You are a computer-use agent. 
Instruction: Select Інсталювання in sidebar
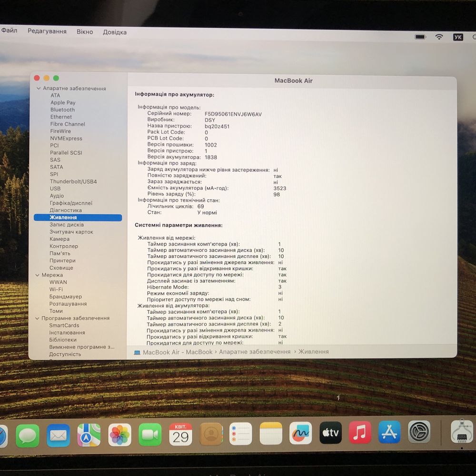pos(67,333)
